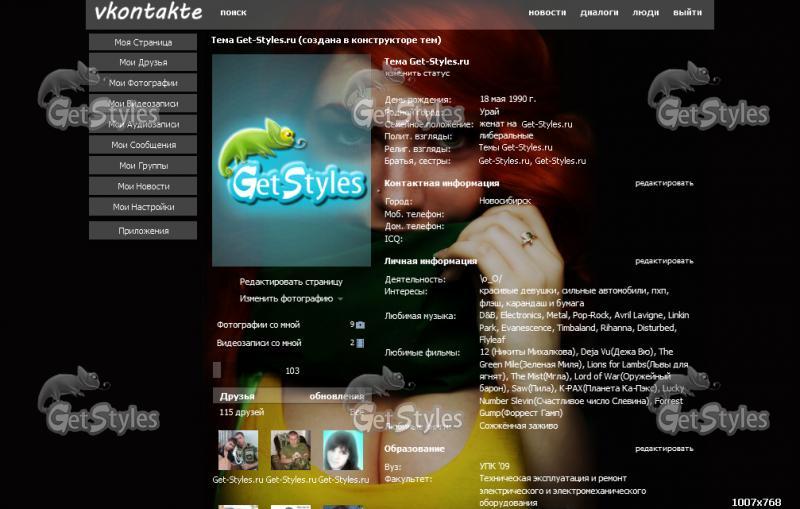The width and height of the screenshot is (800, 509).
Task: Open диалоги in top bar
Action: (x=599, y=12)
